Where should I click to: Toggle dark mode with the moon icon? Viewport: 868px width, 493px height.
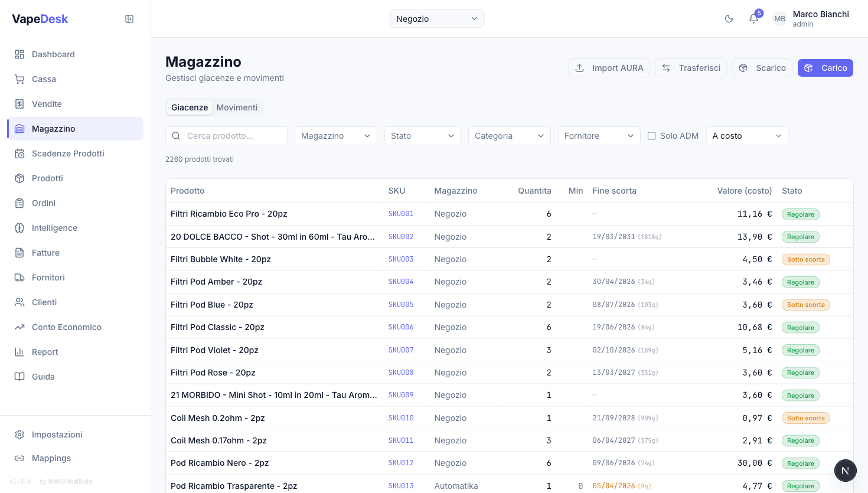point(729,19)
